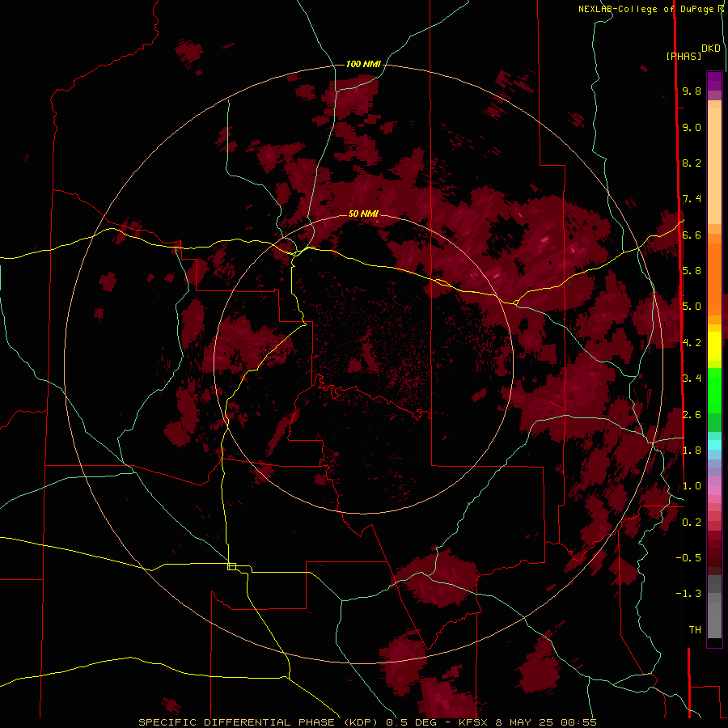Pick the bright green color bar segment
The image size is (728, 728).
(x=714, y=390)
